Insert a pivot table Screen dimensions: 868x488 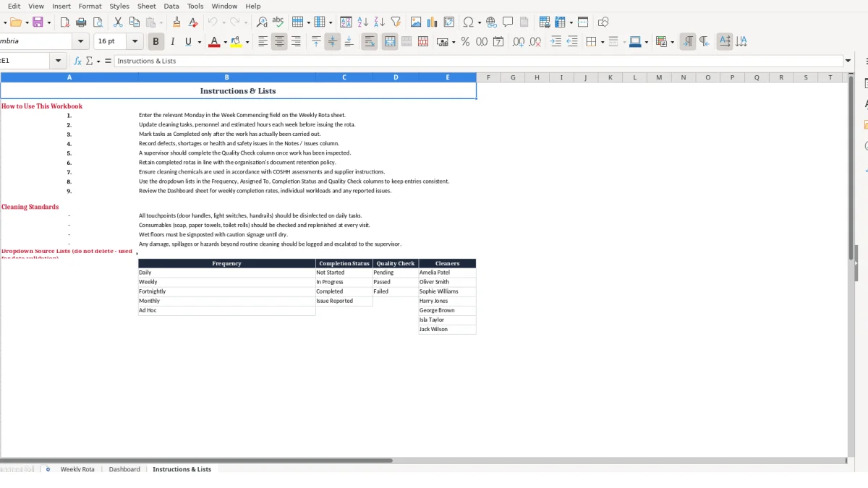pos(449,22)
